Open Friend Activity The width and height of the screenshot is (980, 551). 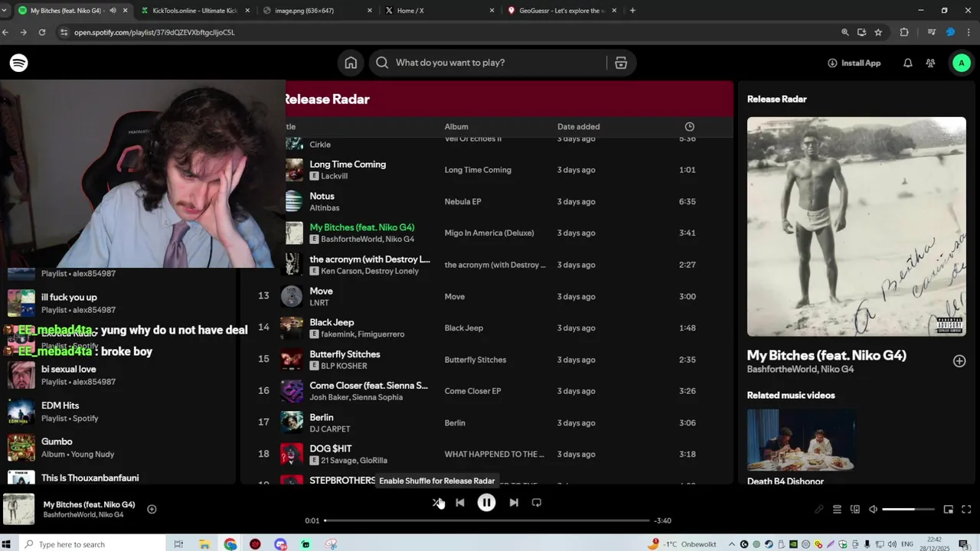930,63
